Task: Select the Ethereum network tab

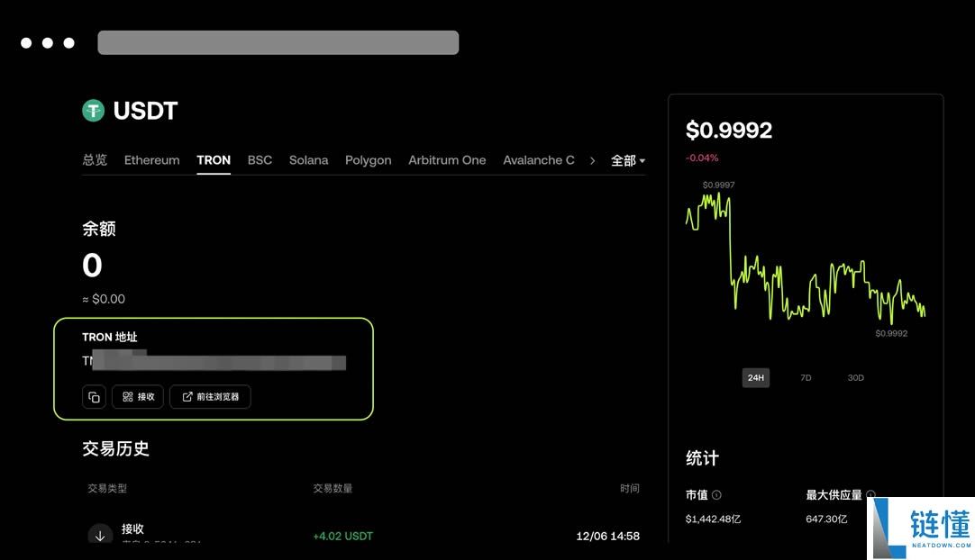Action: click(x=151, y=160)
